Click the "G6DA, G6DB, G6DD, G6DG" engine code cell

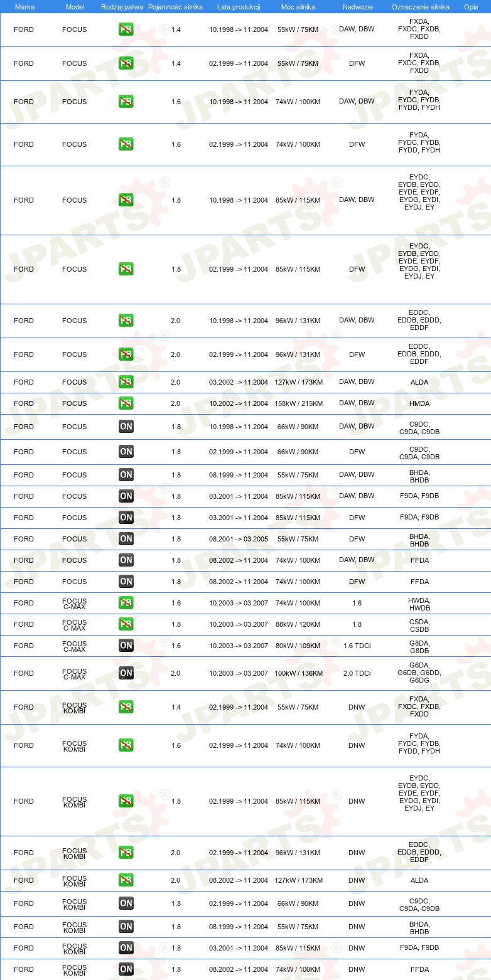point(419,673)
